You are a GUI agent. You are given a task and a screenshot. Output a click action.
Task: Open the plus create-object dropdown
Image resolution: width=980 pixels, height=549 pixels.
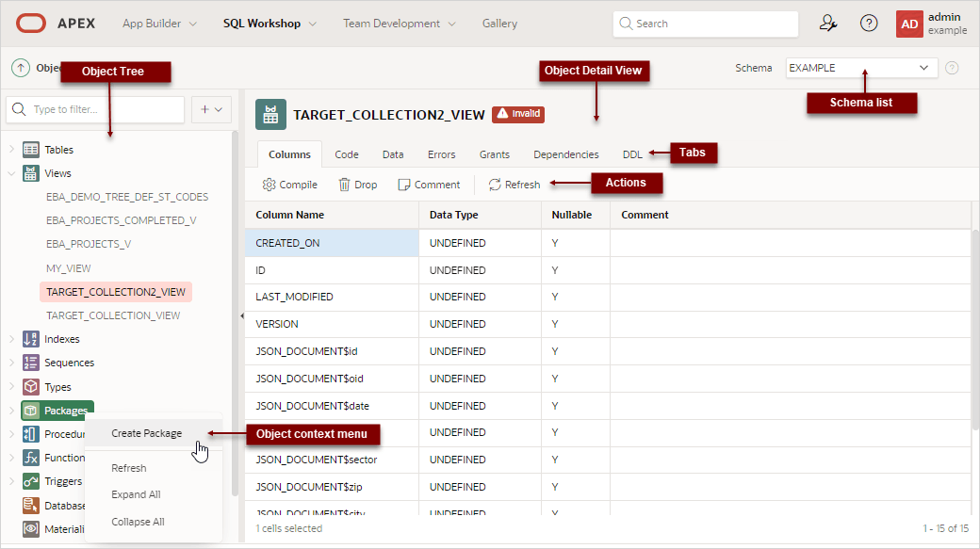click(x=211, y=109)
